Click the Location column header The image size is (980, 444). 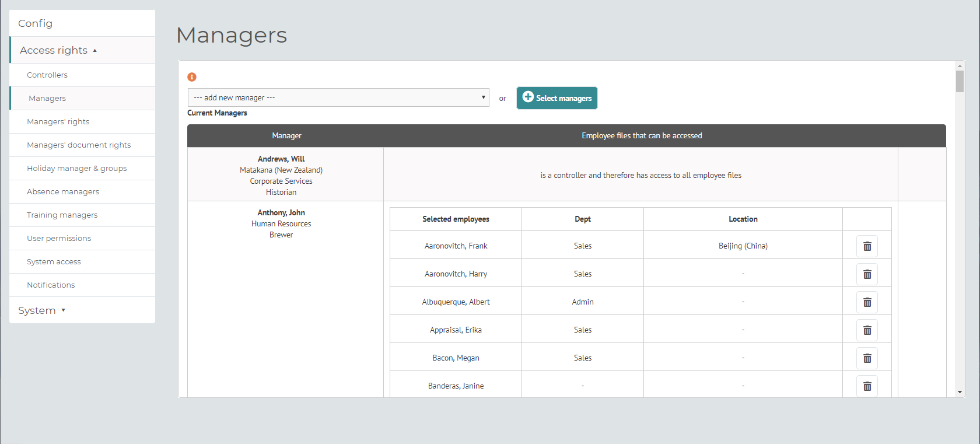743,219
